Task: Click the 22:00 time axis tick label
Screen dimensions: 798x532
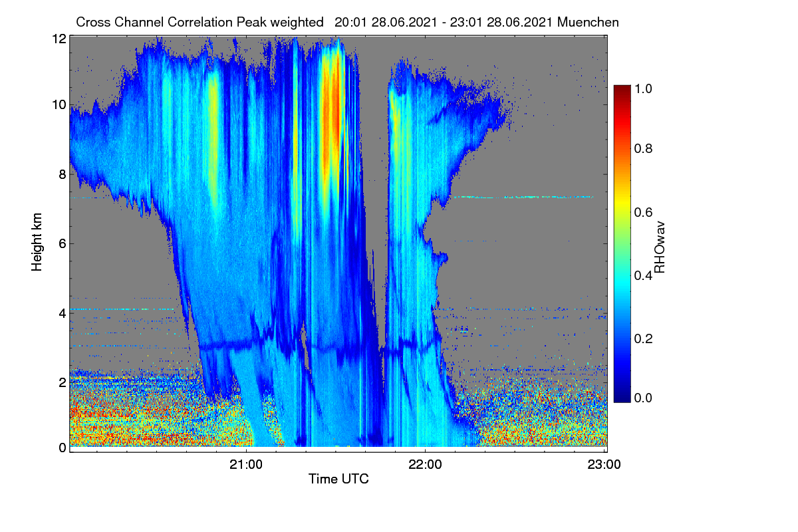Action: [425, 464]
